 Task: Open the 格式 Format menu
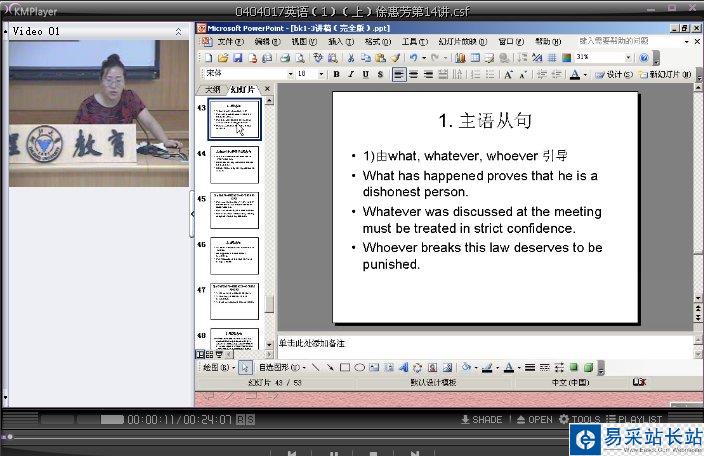tap(378, 41)
